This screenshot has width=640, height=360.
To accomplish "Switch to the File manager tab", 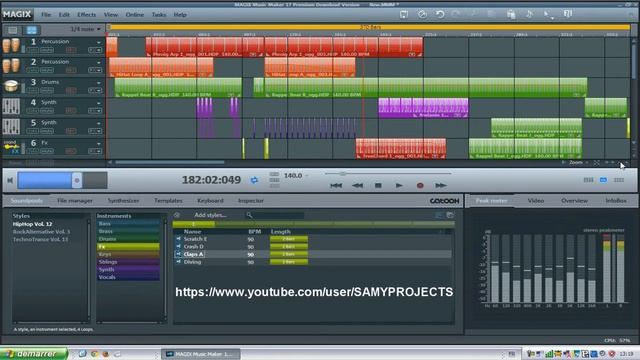I will tap(75, 201).
